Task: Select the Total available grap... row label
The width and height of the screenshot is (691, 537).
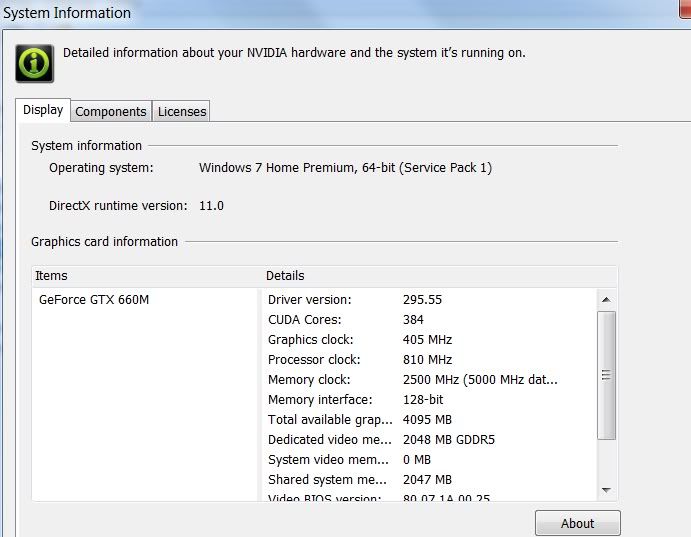Action: [x=330, y=419]
